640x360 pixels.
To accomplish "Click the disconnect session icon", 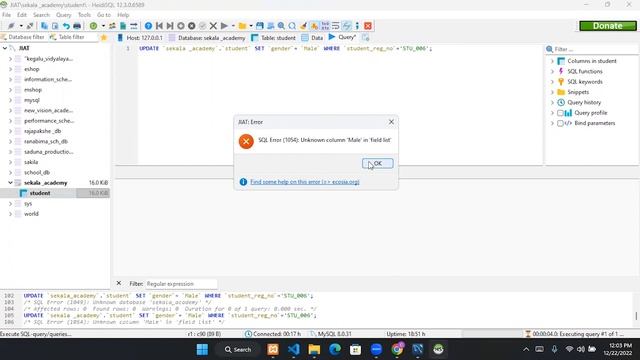I will [30, 26].
